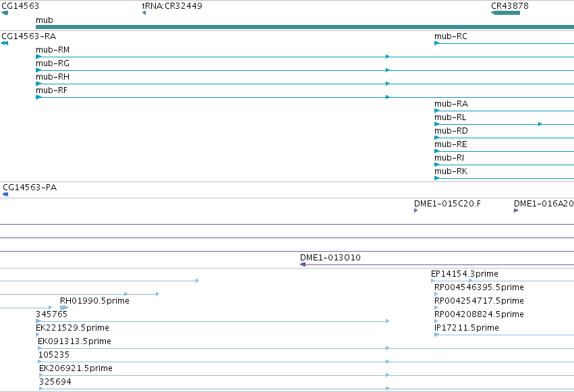The image size is (574, 392).
Task: Select the mub gene span bar
Action: pos(305,27)
